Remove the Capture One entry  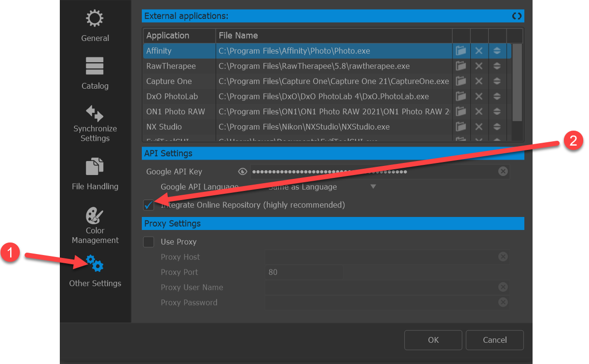point(479,81)
